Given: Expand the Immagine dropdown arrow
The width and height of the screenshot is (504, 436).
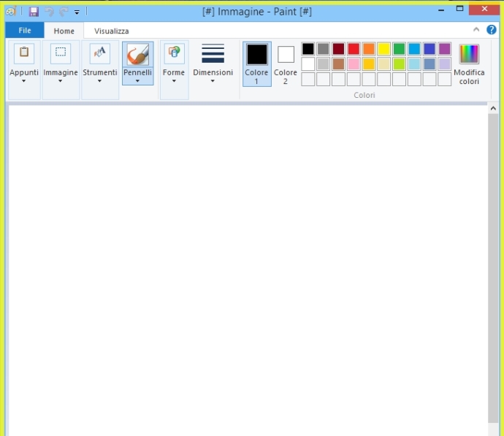Looking at the screenshot, I should [60, 81].
